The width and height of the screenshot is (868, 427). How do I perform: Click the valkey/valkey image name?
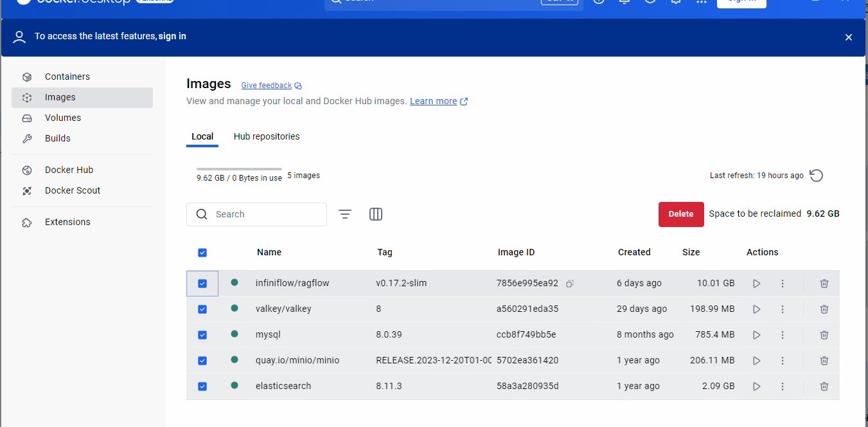click(x=283, y=309)
